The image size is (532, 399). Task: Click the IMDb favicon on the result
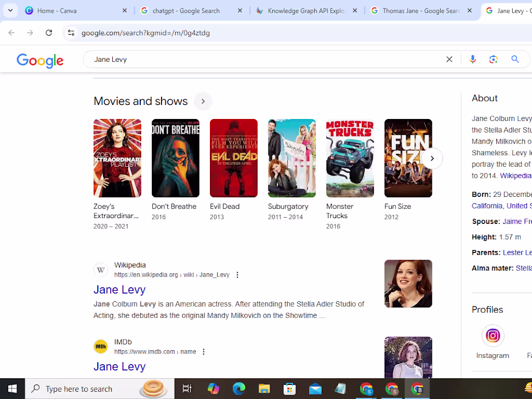pyautogui.click(x=101, y=346)
